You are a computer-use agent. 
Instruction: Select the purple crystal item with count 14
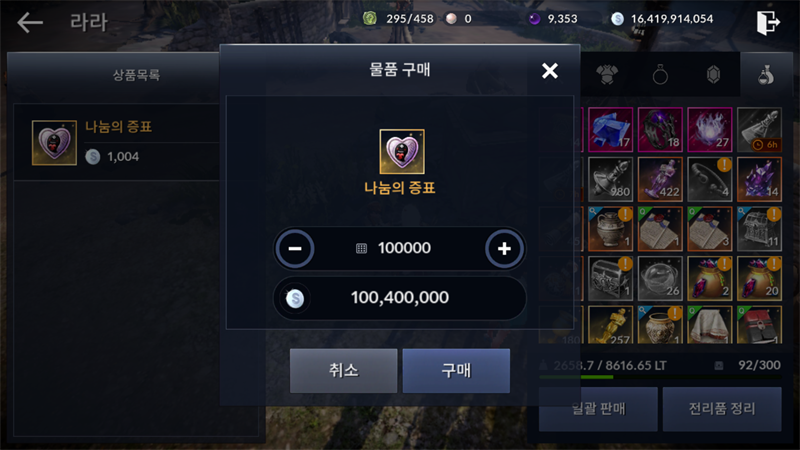click(x=759, y=179)
